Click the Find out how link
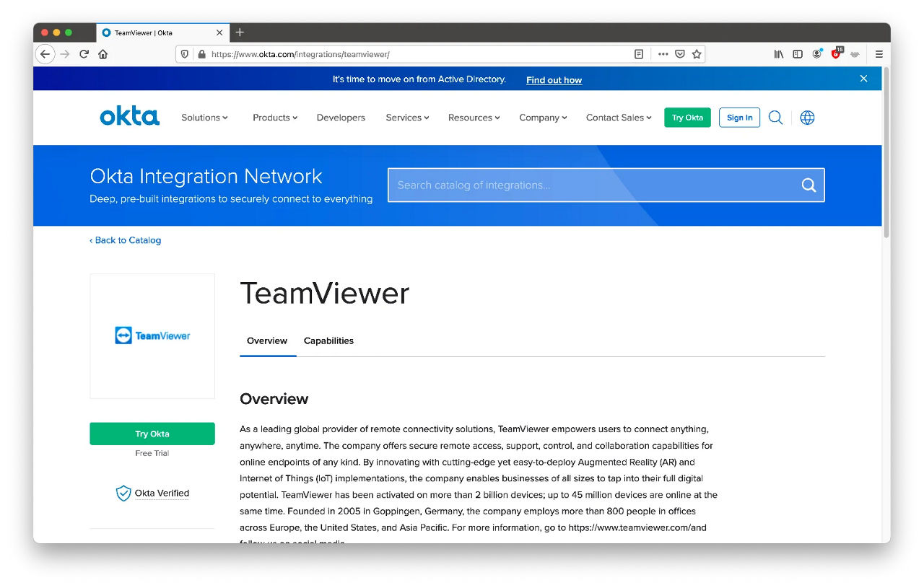Image resolution: width=924 pixels, height=588 pixels. click(x=554, y=80)
